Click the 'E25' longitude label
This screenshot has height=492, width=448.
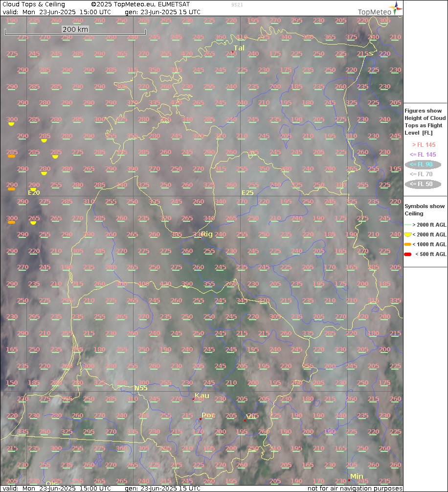247,193
